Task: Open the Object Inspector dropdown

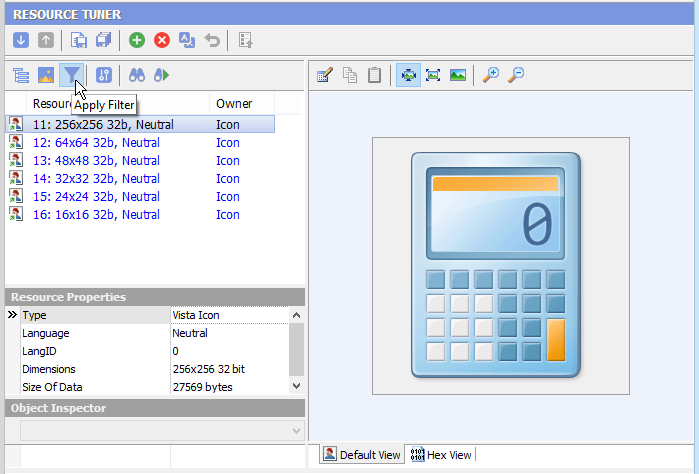Action: (x=296, y=430)
